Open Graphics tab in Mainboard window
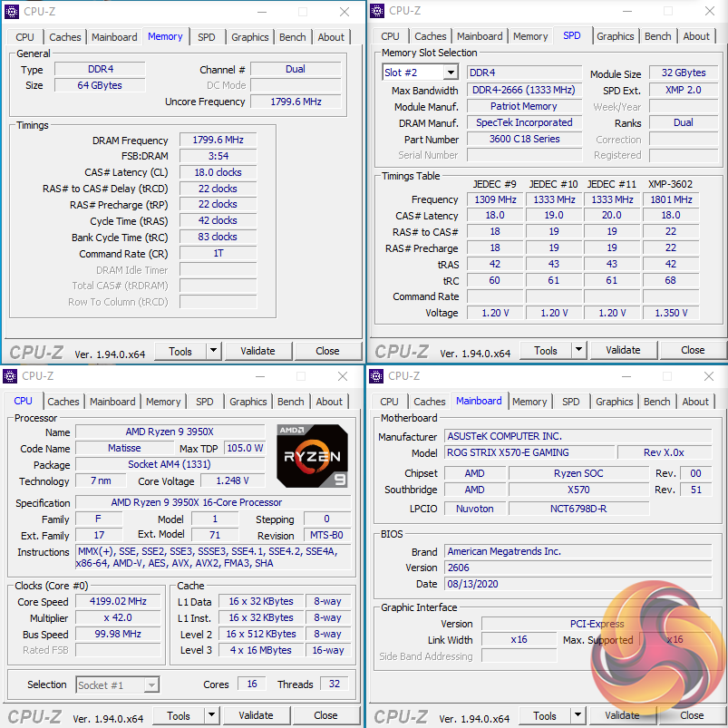The image size is (728, 728). (x=615, y=402)
